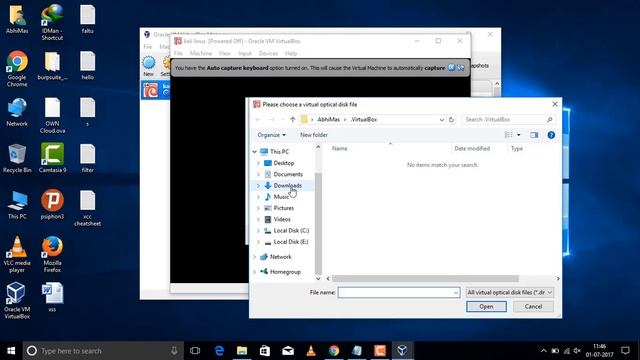This screenshot has width=640, height=360.
Task: Select Pictures in the navigation pane
Action: pyautogui.click(x=283, y=208)
